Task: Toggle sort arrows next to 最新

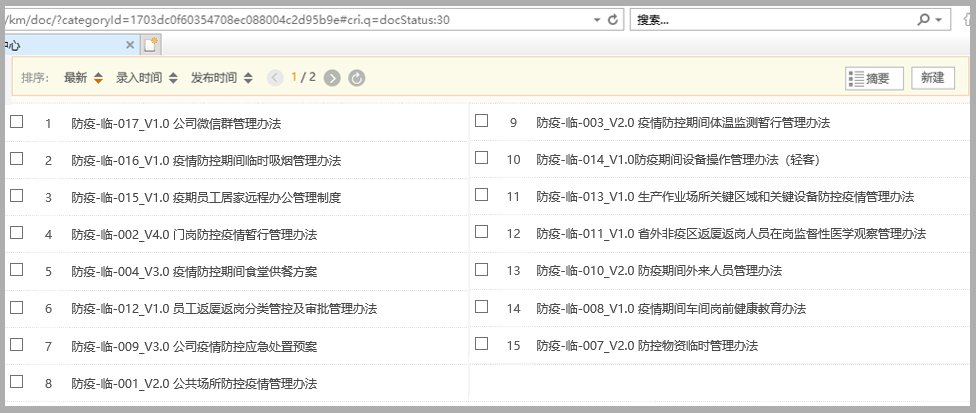Action: click(98, 78)
